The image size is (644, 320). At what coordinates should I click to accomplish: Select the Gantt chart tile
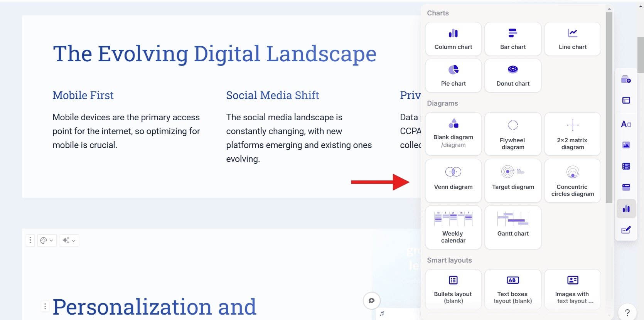[513, 227]
